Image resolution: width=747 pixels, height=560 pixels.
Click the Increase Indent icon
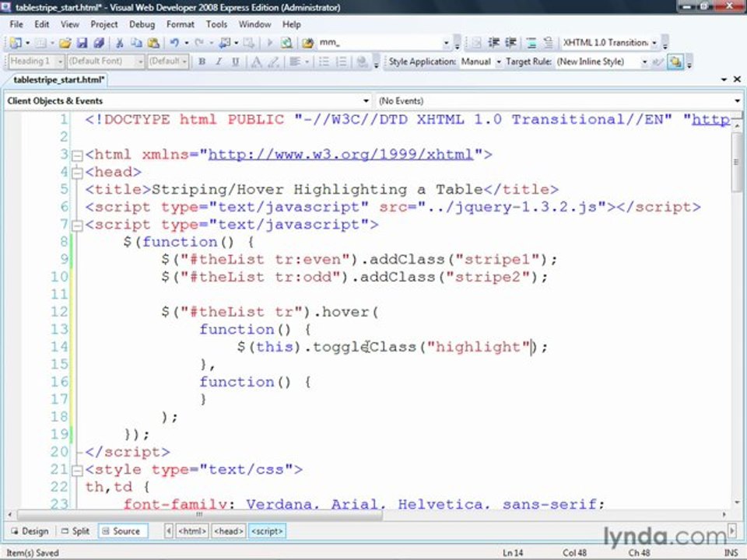510,43
